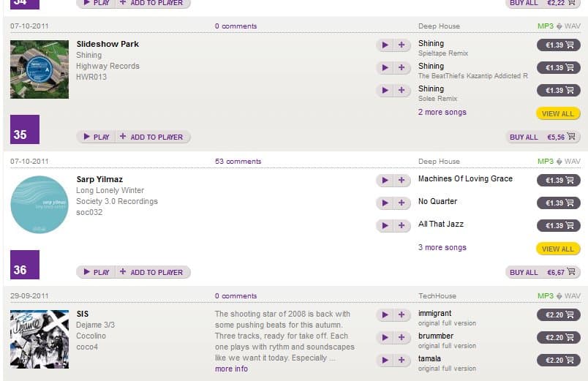The height and width of the screenshot is (381, 588).
Task: Open Society 3.0 Recordings label
Action: click(x=117, y=201)
